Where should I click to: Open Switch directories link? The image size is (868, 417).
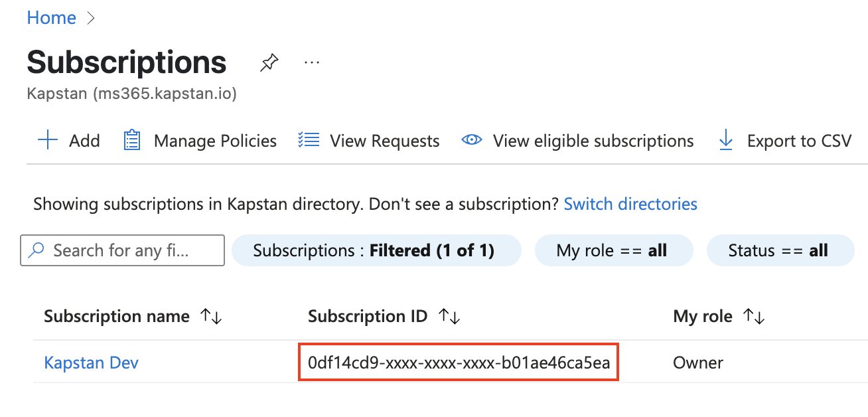coord(630,204)
